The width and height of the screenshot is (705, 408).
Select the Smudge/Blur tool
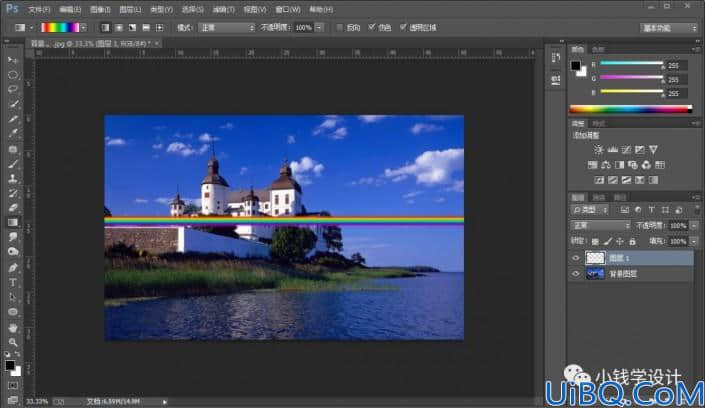click(13, 237)
